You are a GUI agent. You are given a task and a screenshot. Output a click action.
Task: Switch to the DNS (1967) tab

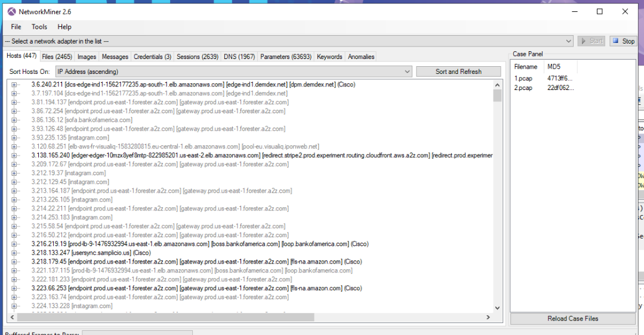click(x=239, y=57)
